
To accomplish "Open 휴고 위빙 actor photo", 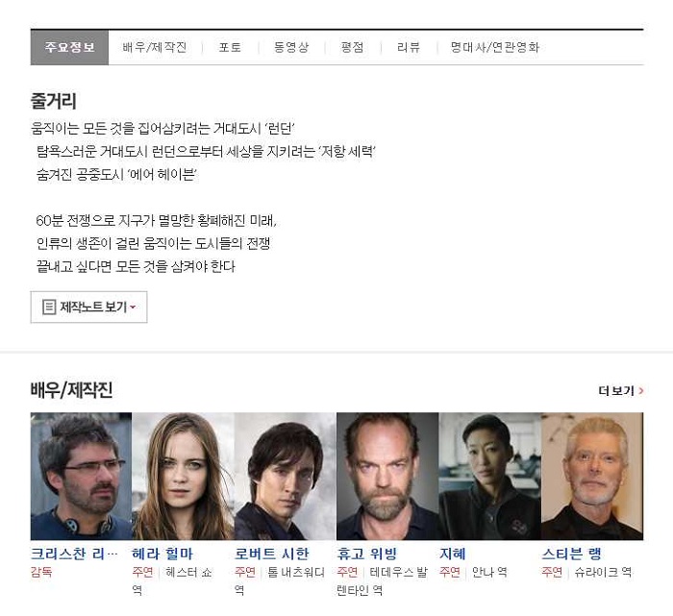I will pos(387,476).
